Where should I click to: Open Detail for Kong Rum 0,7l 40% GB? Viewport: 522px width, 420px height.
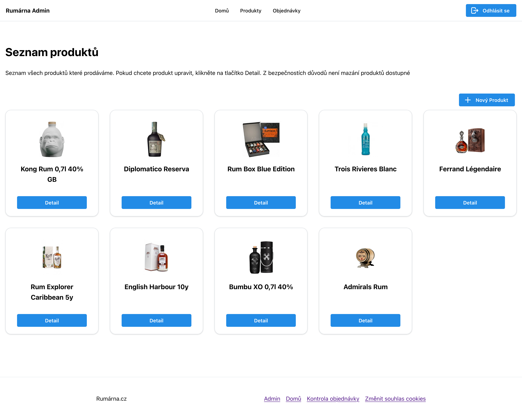pos(52,203)
